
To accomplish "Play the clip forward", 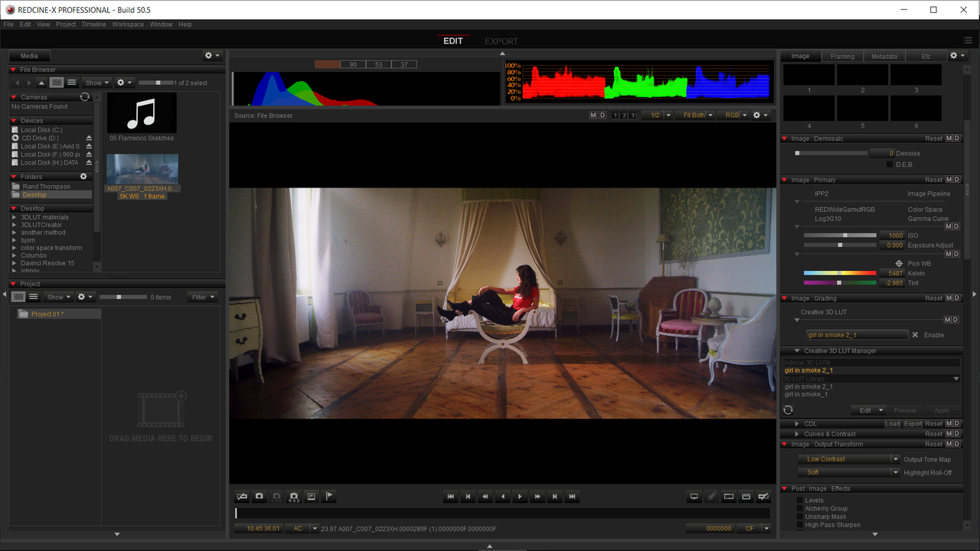I will tap(520, 497).
